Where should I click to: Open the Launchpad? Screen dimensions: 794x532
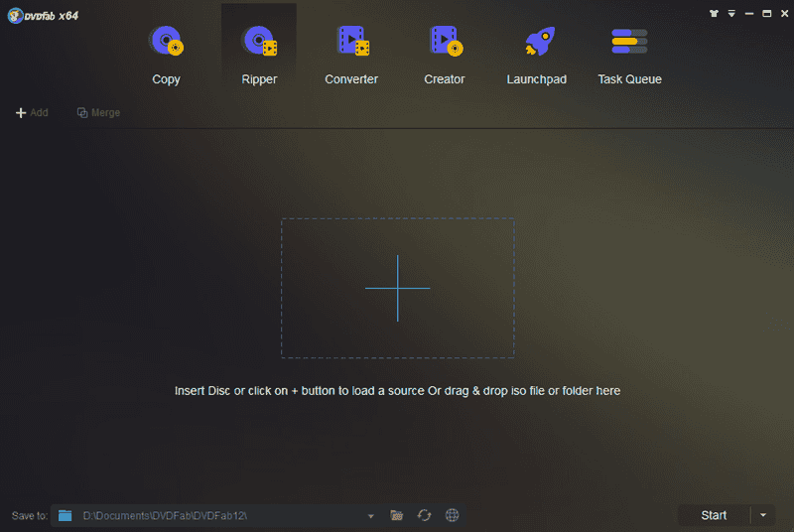[537, 56]
